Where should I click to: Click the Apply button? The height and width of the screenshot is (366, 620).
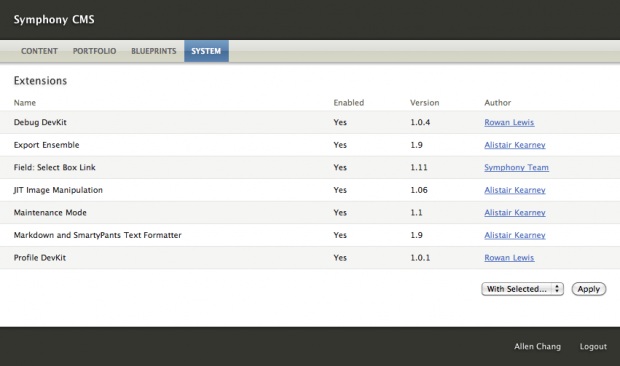[x=589, y=289]
